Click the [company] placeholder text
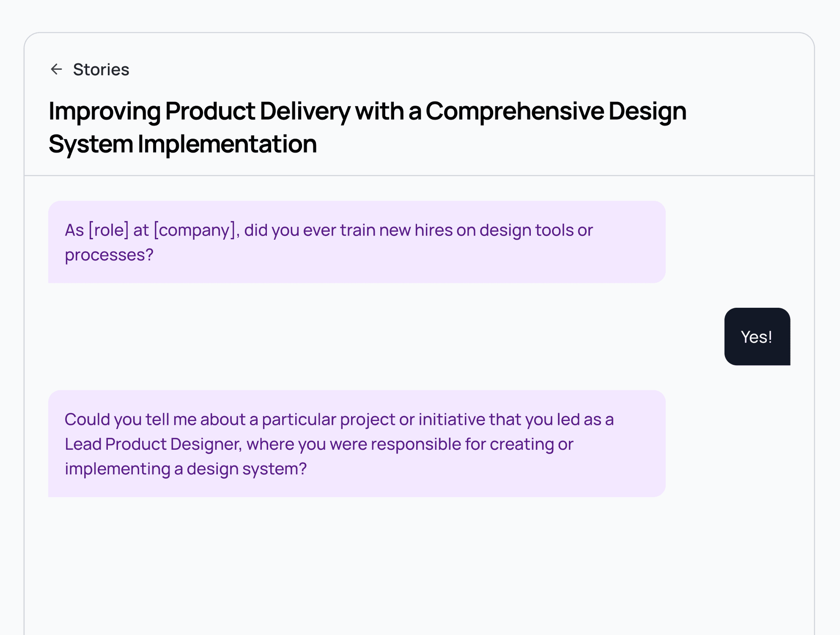The height and width of the screenshot is (635, 840). click(x=195, y=230)
